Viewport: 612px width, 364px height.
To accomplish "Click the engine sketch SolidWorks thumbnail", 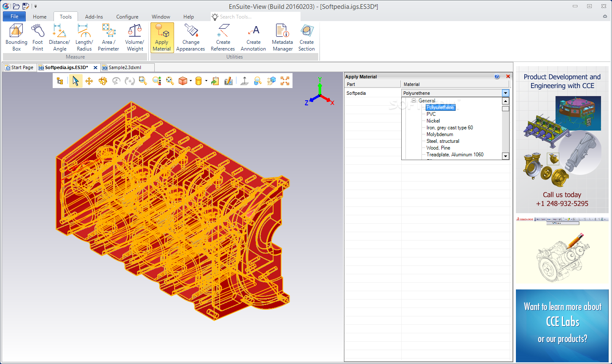I will click(x=562, y=251).
